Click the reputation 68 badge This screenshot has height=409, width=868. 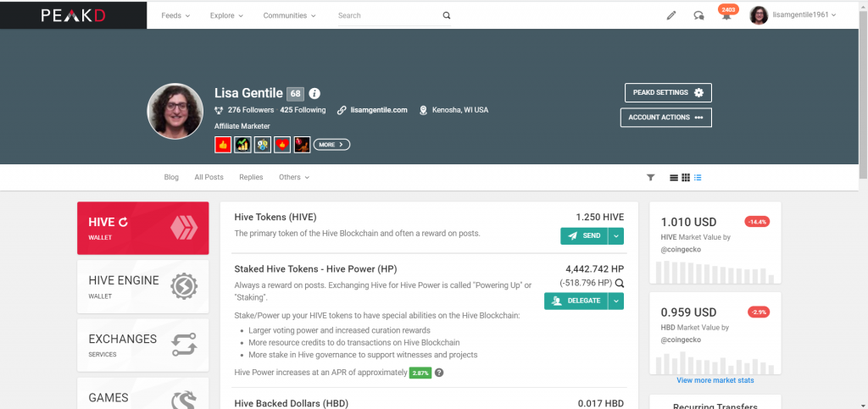point(295,93)
